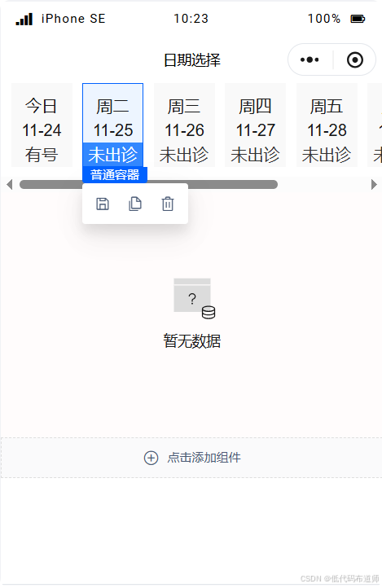Click the left scroll arrow

coord(10,185)
